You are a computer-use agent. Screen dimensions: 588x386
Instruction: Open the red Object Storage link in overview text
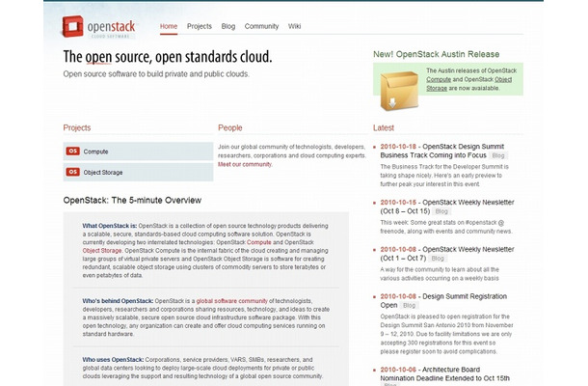[102, 251]
